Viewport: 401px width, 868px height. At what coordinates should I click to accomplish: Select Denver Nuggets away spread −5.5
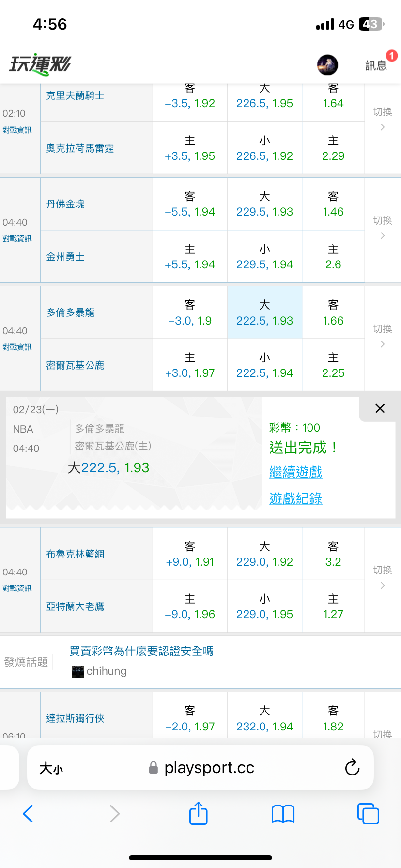190,204
